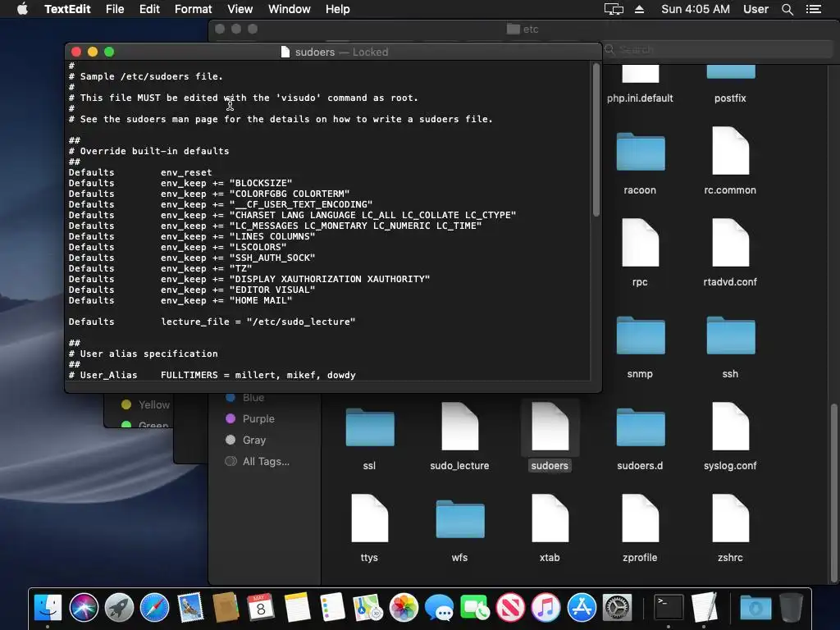The image size is (840, 630).
Task: Open iTunes music icon in Dock
Action: 546,608
